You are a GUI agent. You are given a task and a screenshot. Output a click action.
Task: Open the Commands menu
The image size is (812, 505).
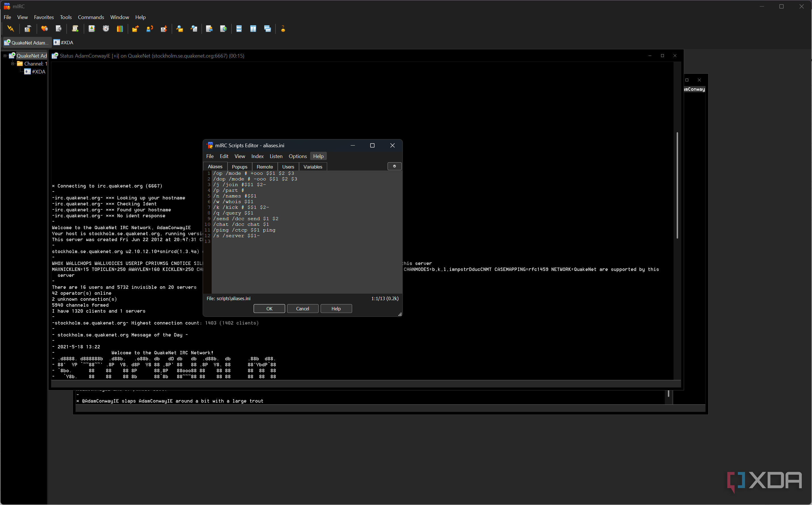coord(91,17)
